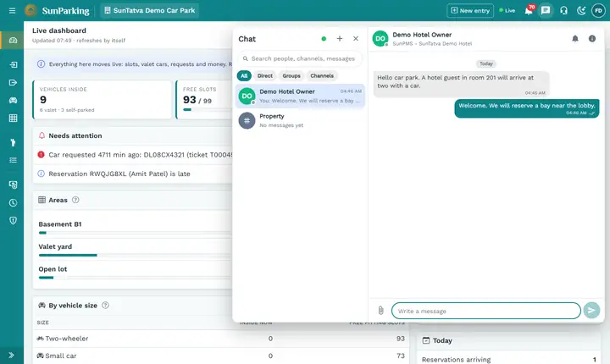This screenshot has height=364, width=610.
Task: Click the Today date separator in chat
Action: pos(486,63)
